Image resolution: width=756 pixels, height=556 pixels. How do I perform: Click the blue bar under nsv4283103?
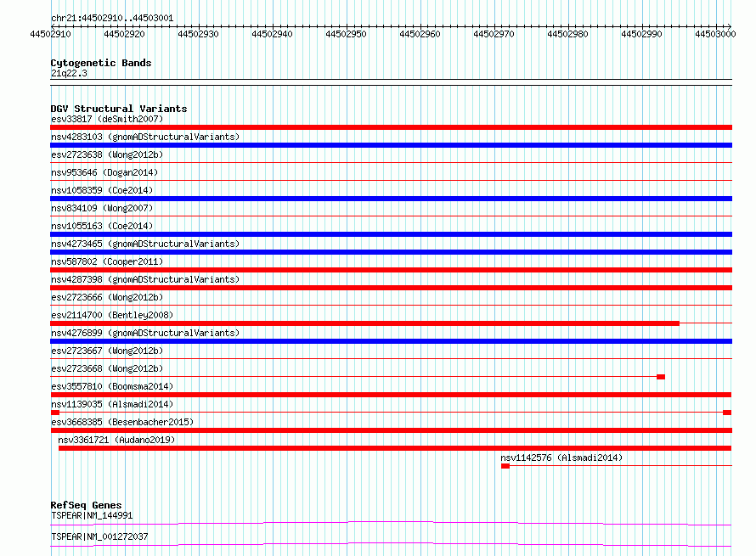(391, 145)
